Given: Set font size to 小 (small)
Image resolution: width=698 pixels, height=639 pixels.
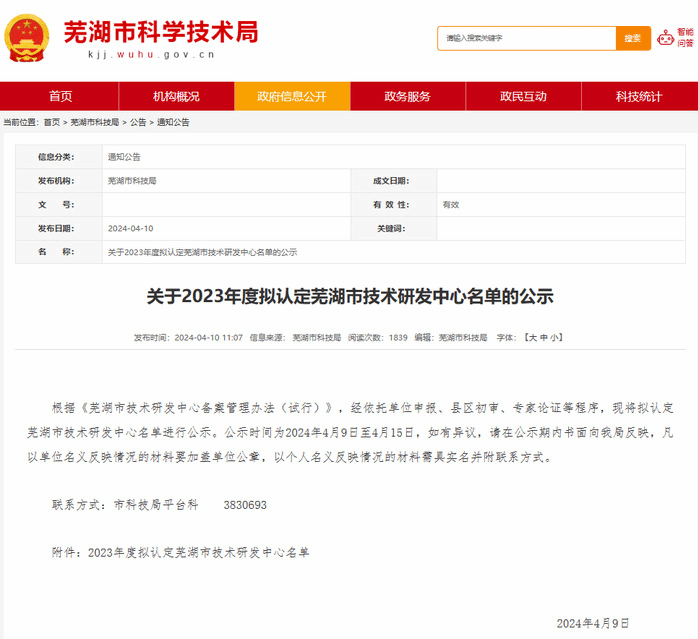Looking at the screenshot, I should point(556,338).
